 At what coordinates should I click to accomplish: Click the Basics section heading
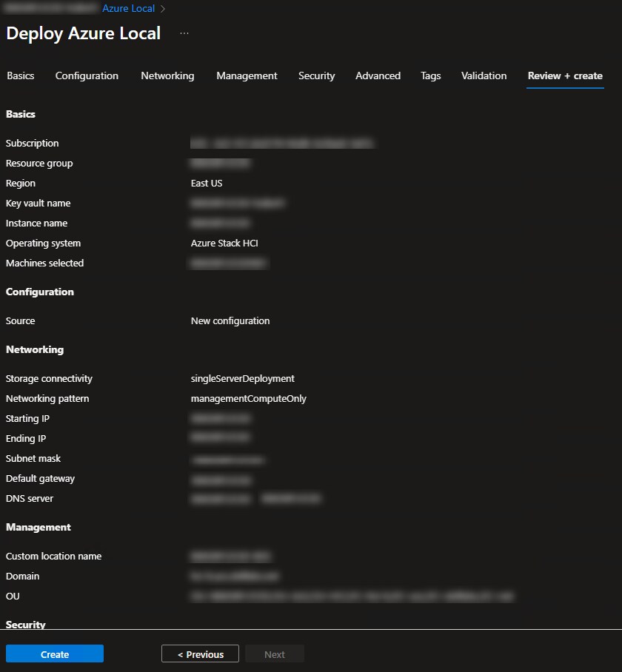tap(21, 114)
